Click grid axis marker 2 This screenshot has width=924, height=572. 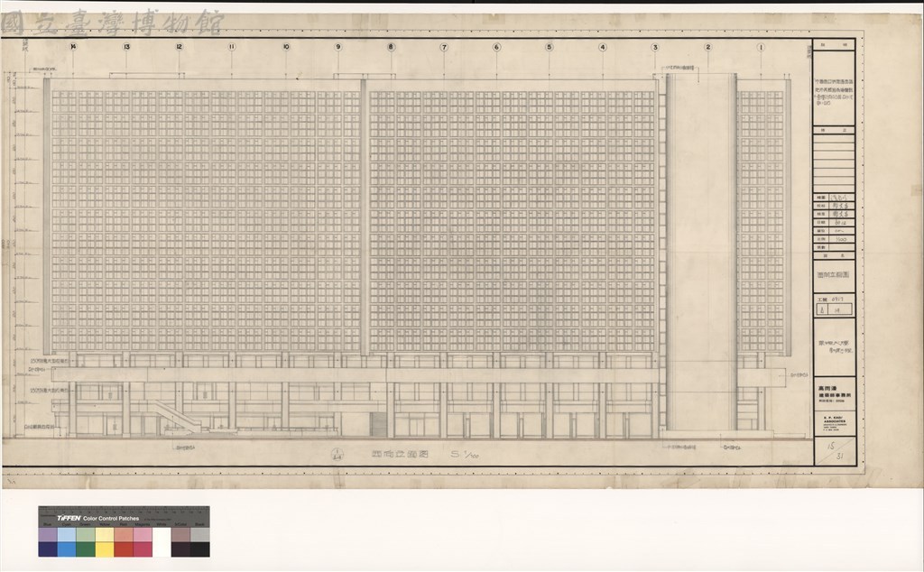point(707,47)
